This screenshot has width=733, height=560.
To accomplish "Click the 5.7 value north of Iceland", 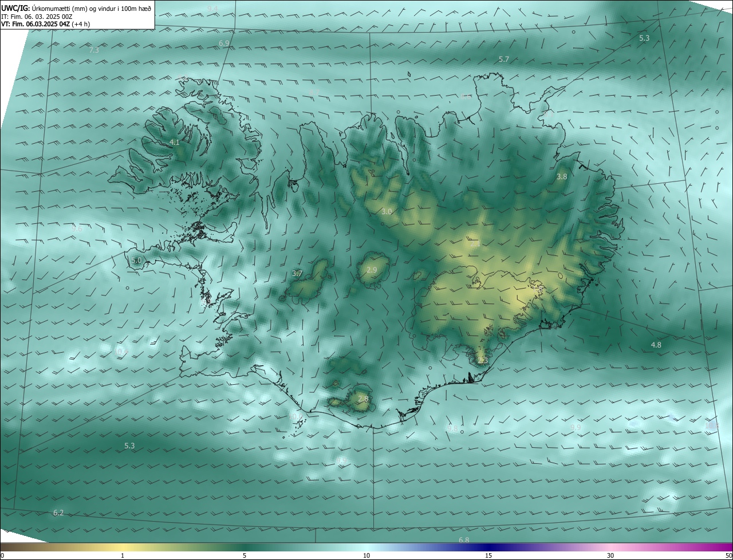I will click(x=503, y=60).
